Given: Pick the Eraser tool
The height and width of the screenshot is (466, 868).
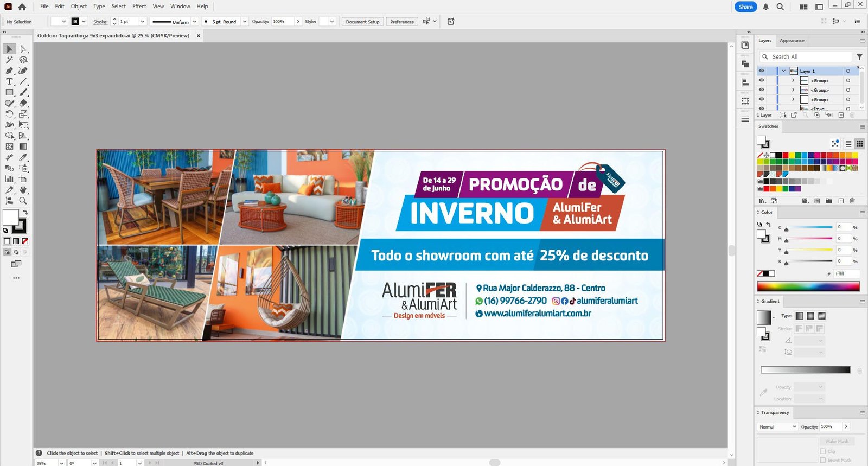Looking at the screenshot, I should click(23, 103).
